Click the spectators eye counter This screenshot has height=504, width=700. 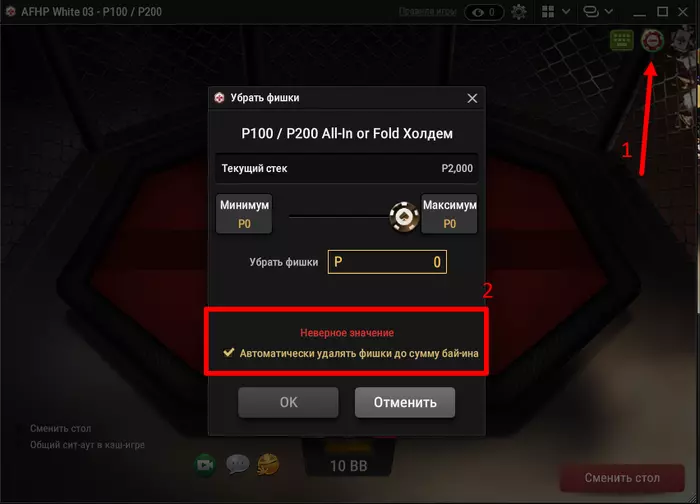[484, 12]
